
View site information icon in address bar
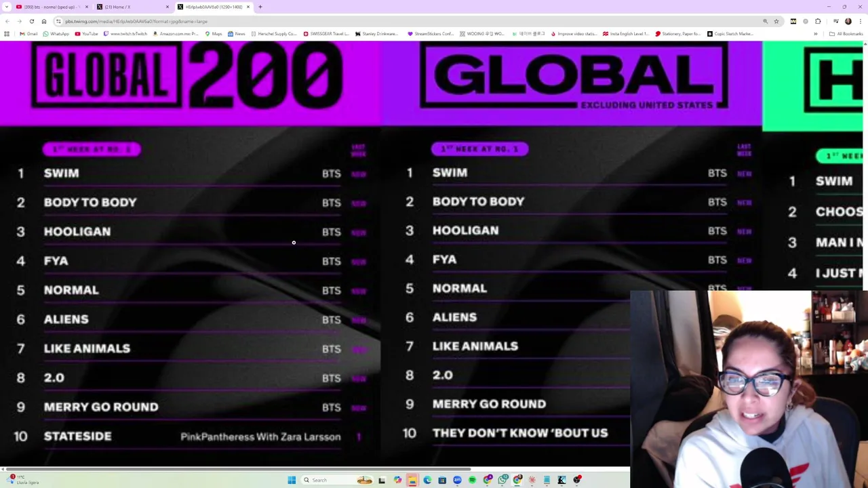coord(59,21)
